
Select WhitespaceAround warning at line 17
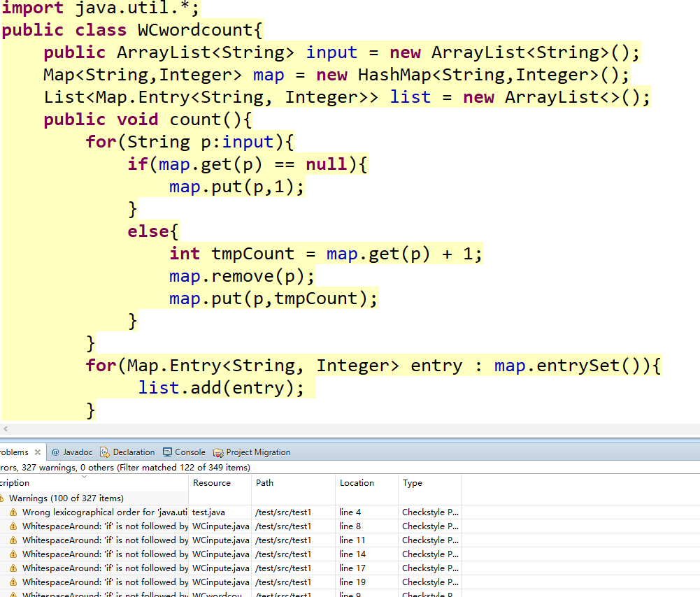[106, 568]
